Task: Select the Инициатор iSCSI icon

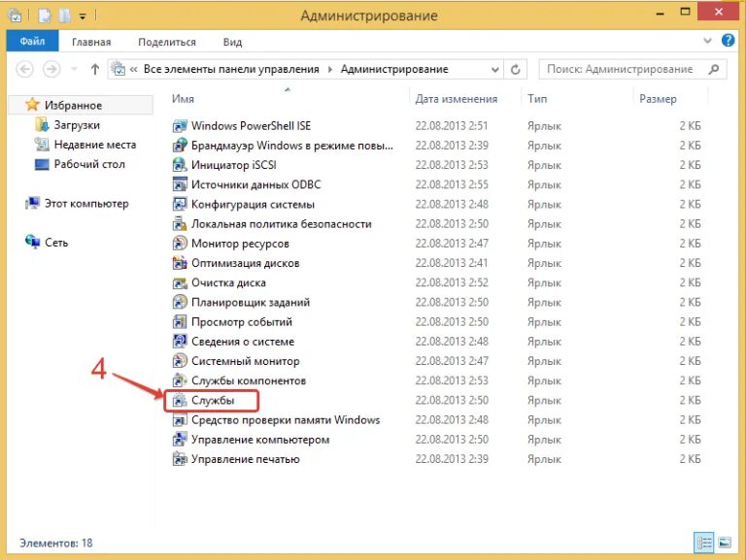Action: 180,165
